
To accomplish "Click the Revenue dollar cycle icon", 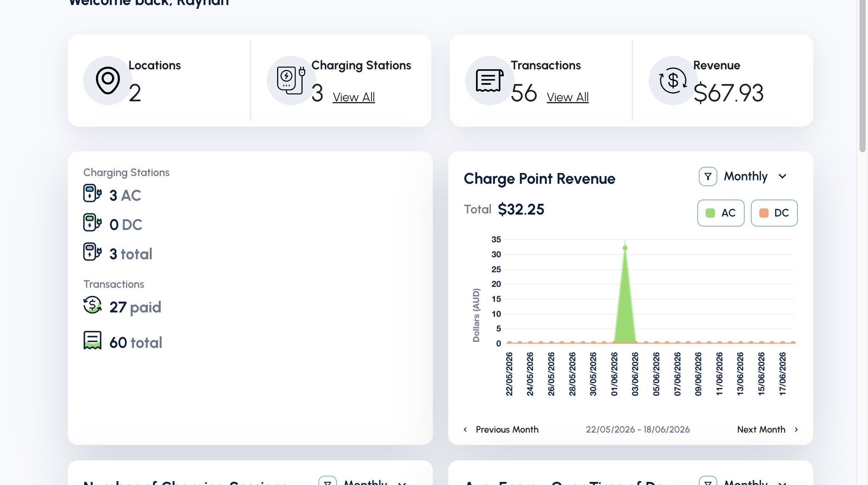I will tap(673, 81).
